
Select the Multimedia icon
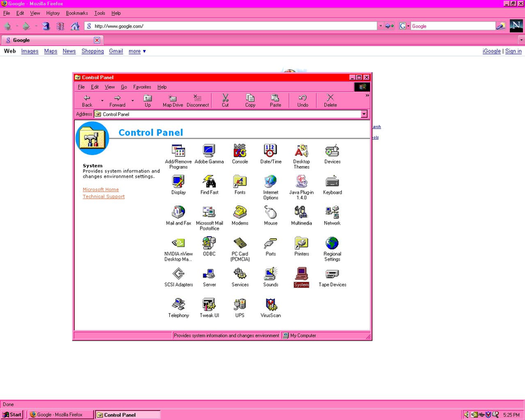click(x=301, y=216)
